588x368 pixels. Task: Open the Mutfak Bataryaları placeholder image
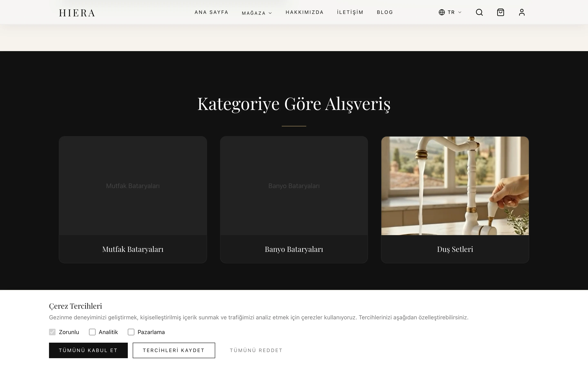click(133, 186)
